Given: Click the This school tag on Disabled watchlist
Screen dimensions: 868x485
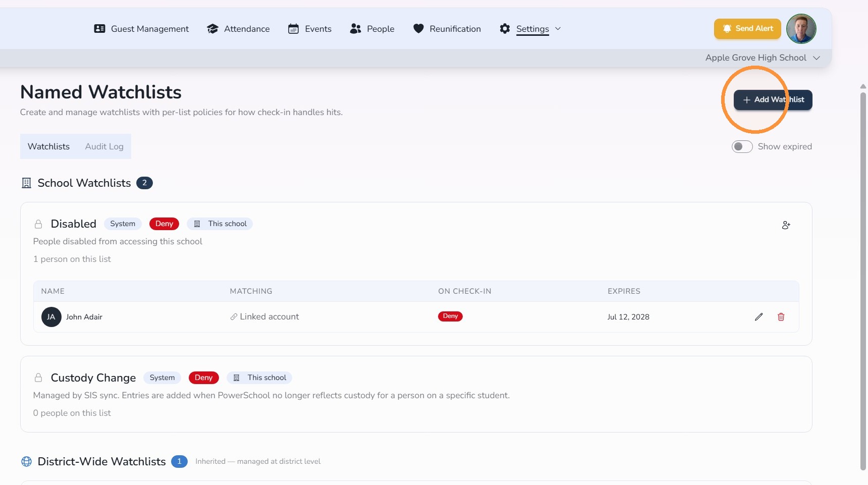Looking at the screenshot, I should point(220,224).
